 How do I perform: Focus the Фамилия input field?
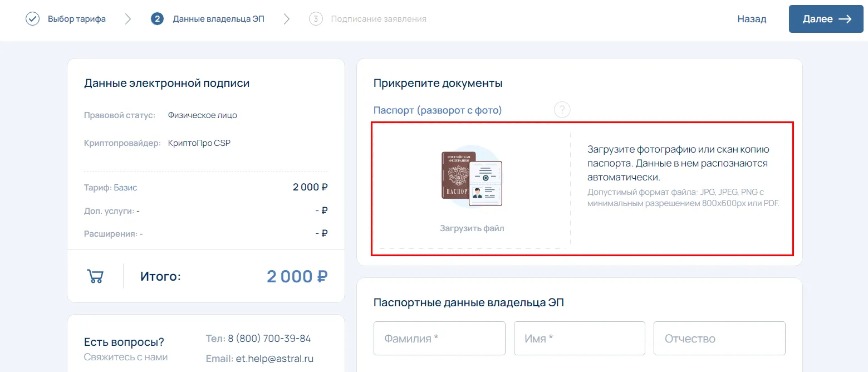point(439,339)
